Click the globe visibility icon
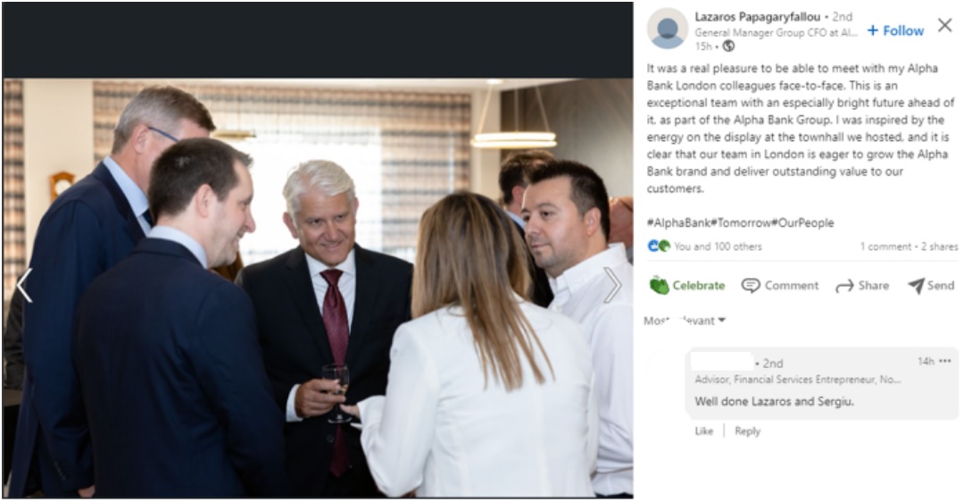 pos(728,46)
